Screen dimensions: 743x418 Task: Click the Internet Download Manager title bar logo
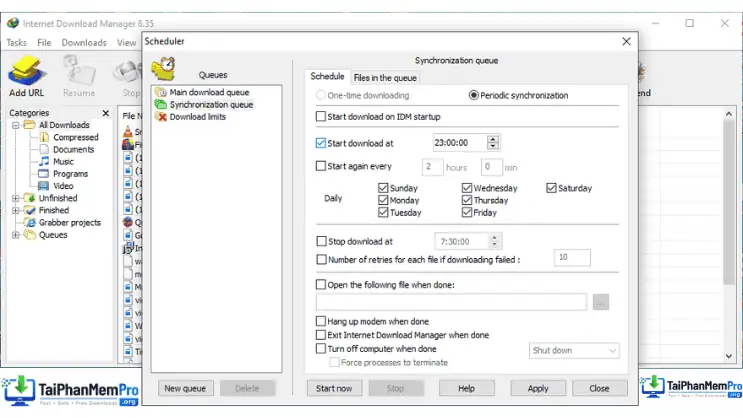(x=13, y=23)
